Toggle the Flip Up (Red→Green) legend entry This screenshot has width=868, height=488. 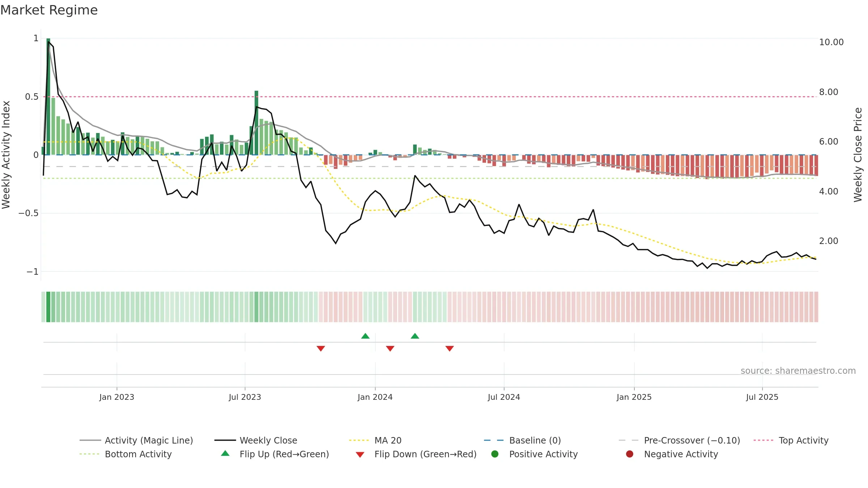click(275, 454)
